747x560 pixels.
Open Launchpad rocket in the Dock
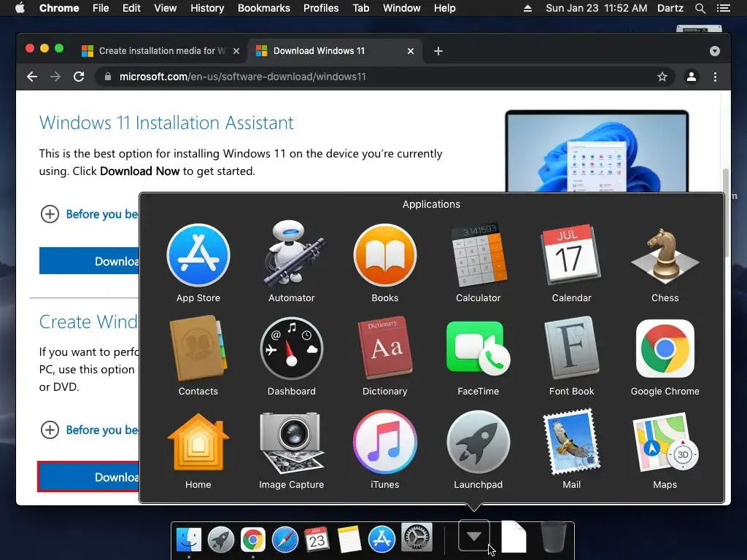point(220,540)
